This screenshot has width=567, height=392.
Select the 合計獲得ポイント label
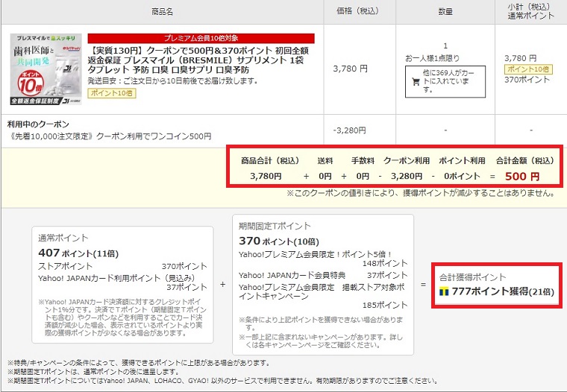(472, 277)
